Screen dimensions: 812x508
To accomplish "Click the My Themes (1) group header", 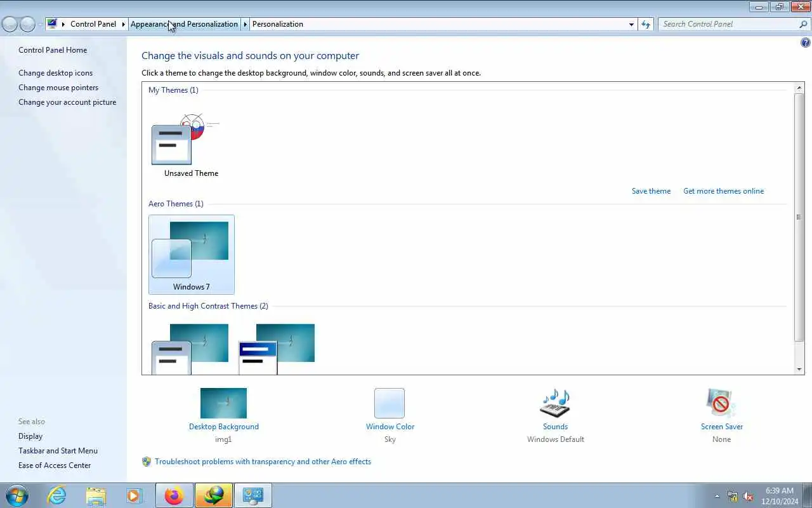I will (173, 90).
